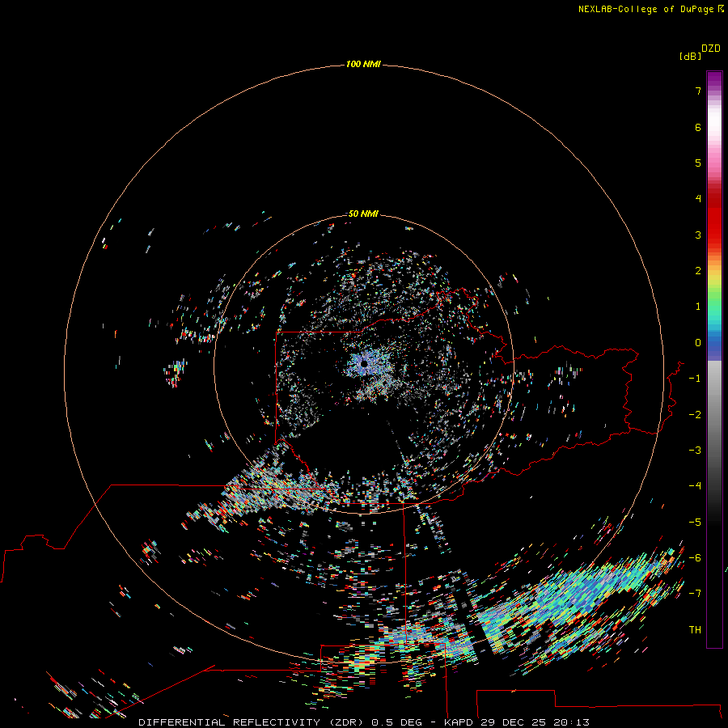The image size is (728, 728).
Task: Click the TH threshold label on scale
Action: (695, 630)
